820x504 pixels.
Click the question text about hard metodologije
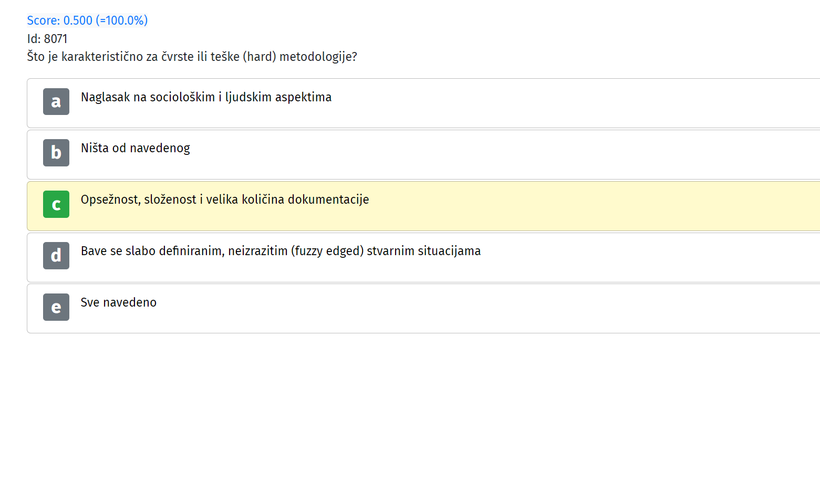pos(192,57)
